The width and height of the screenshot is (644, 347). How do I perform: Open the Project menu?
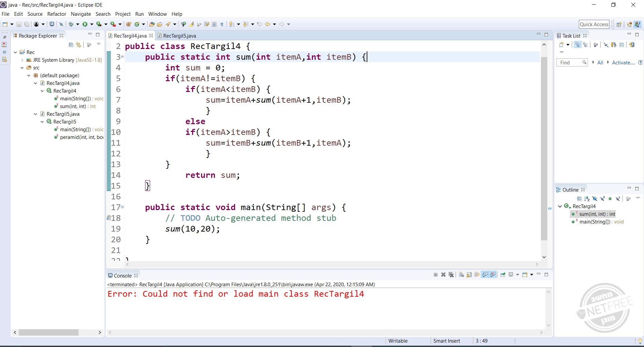pyautogui.click(x=123, y=14)
